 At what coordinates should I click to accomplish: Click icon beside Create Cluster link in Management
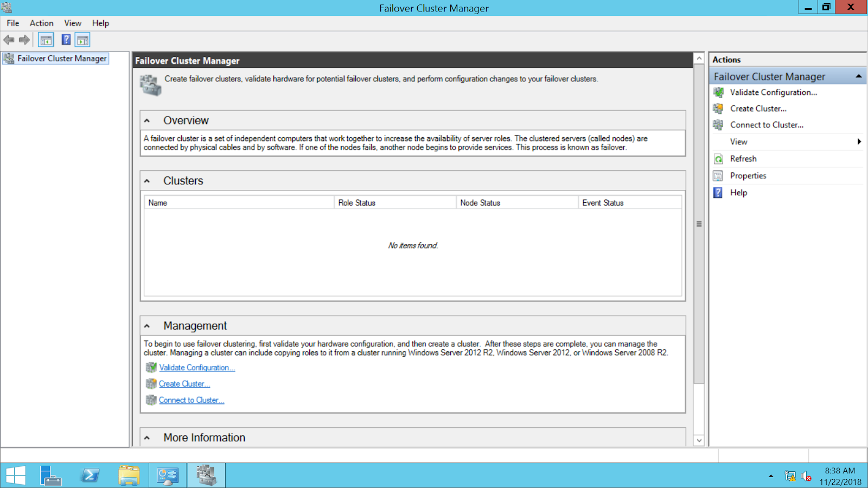tap(151, 384)
